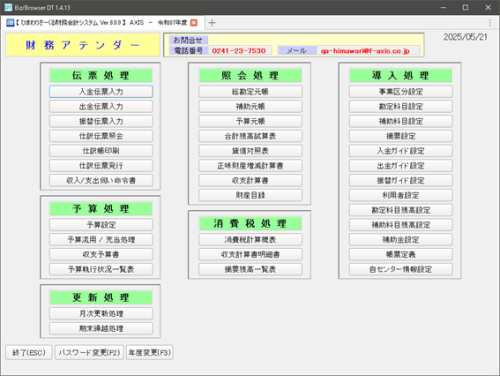The height and width of the screenshot is (376, 500).
Task: Click 仕訳帳印刷 button
Action: [x=101, y=151]
